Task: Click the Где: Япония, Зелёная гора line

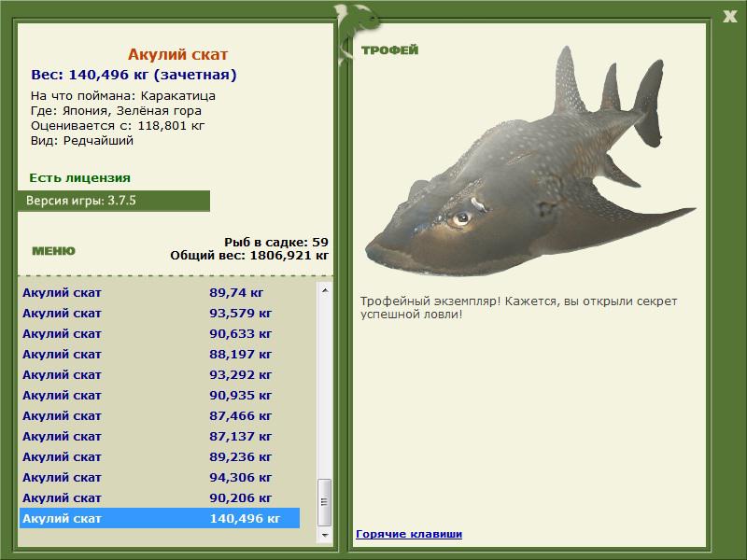Action: [x=116, y=111]
